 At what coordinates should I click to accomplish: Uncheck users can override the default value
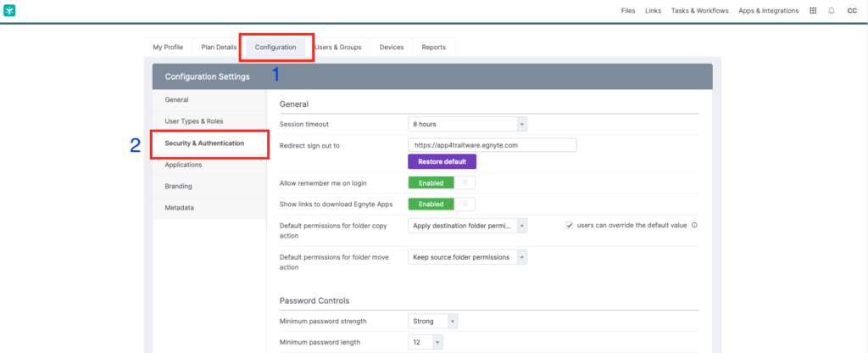coord(569,226)
